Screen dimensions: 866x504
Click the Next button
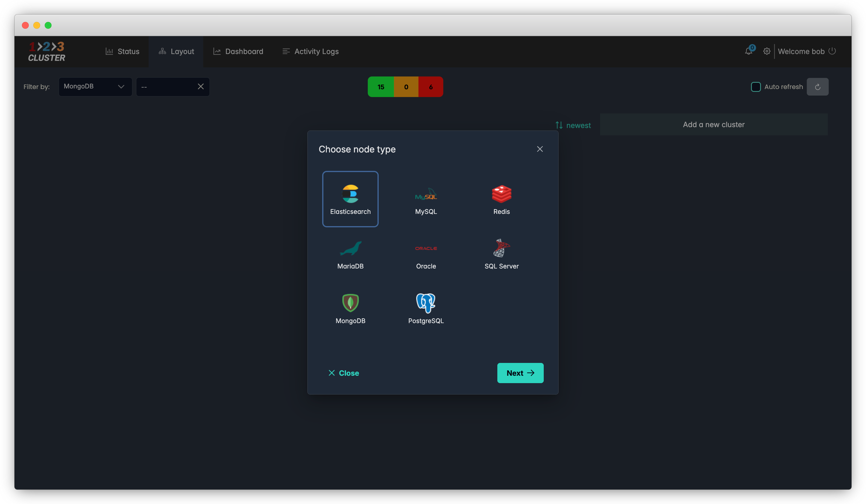520,373
